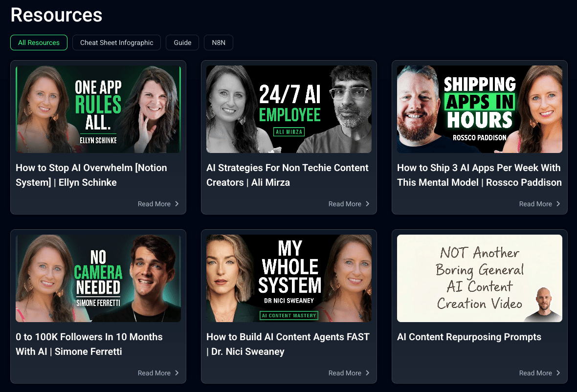This screenshot has width=577, height=392.
Task: Open the Ellyn Schinke 'One App Rules All' thumbnail
Action: pos(98,109)
